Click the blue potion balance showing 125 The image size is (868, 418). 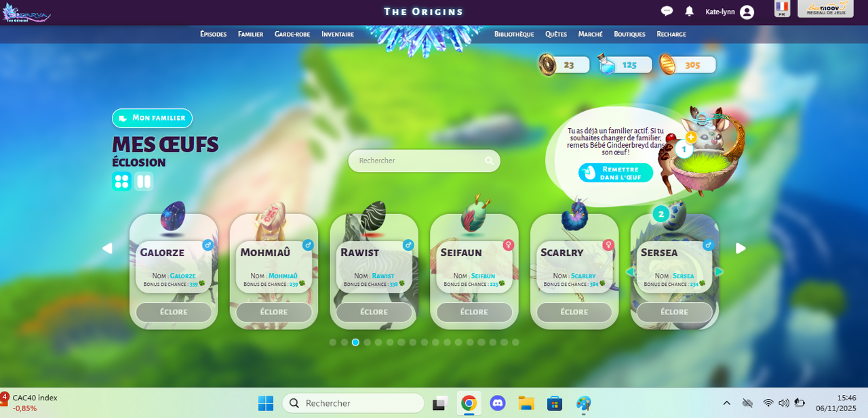pyautogui.click(x=625, y=64)
